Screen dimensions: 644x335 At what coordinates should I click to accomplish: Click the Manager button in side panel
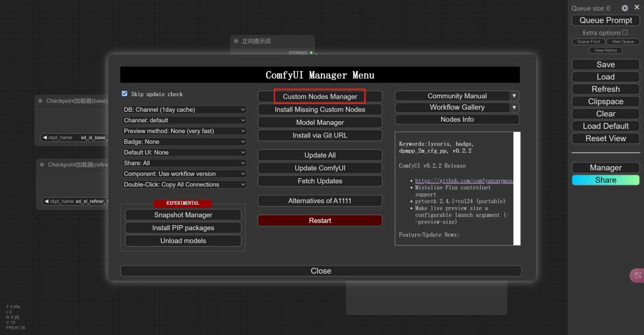click(x=605, y=167)
